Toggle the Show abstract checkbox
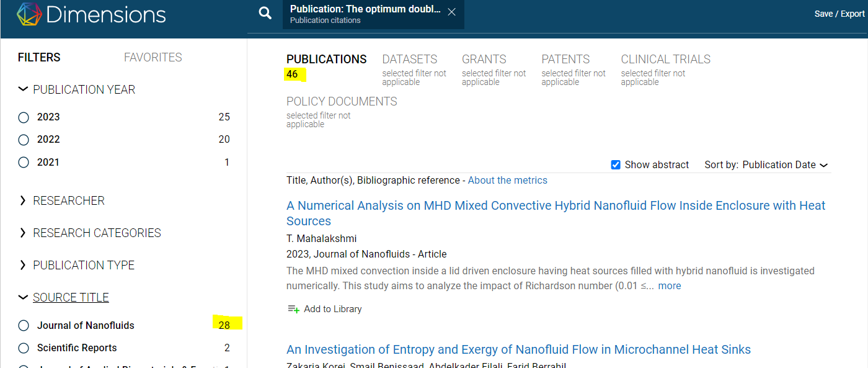The image size is (868, 368). [616, 165]
